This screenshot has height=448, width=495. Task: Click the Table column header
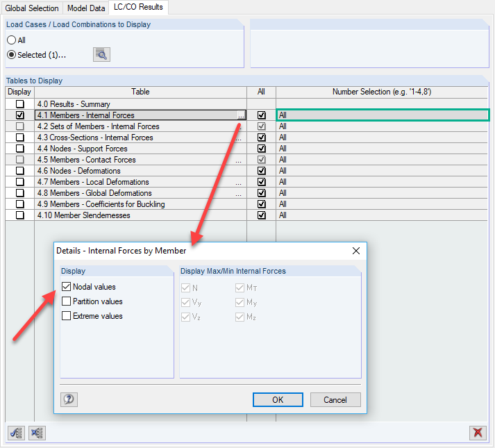(x=140, y=92)
